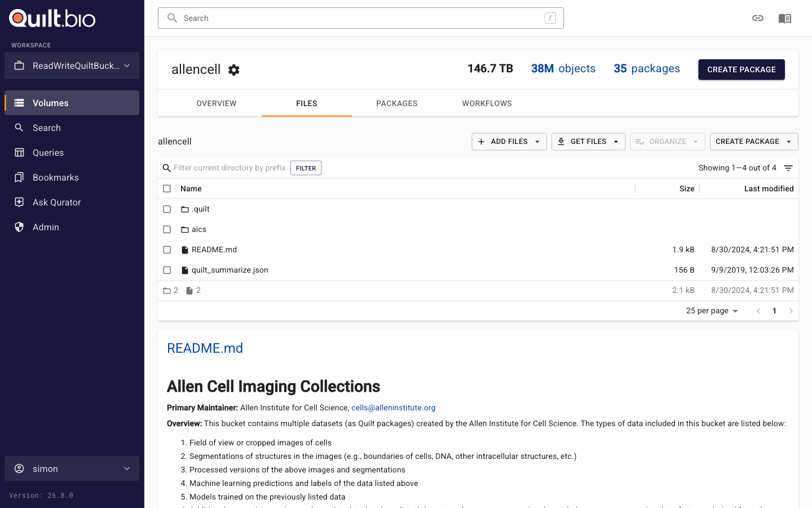The height and width of the screenshot is (508, 812).
Task: Click the sidebar Search magnifier icon
Action: coord(19,128)
